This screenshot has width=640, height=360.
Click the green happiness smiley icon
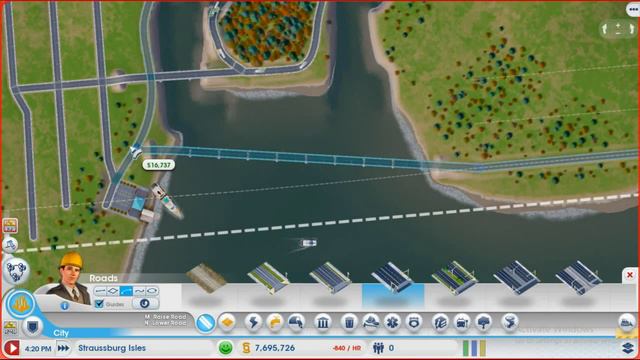point(225,348)
